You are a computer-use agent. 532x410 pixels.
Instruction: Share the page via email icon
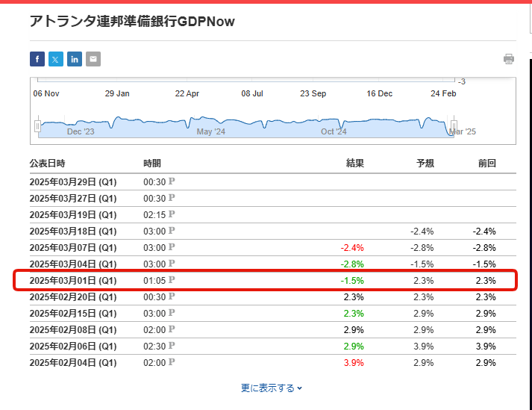click(93, 59)
